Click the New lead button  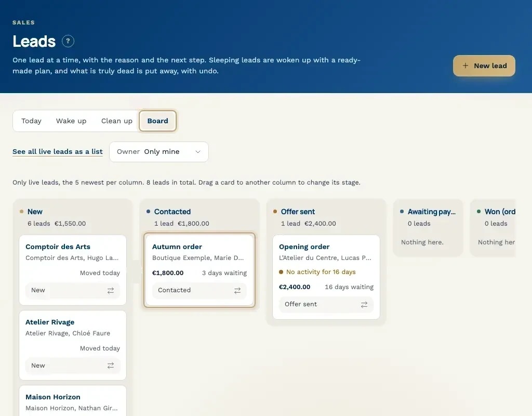pyautogui.click(x=484, y=66)
